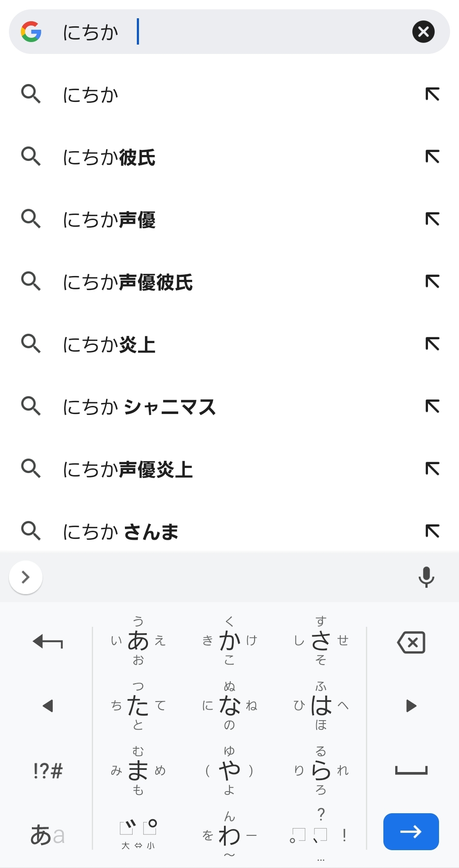
Task: Open the にちか さんま suggestion
Action: click(x=120, y=532)
